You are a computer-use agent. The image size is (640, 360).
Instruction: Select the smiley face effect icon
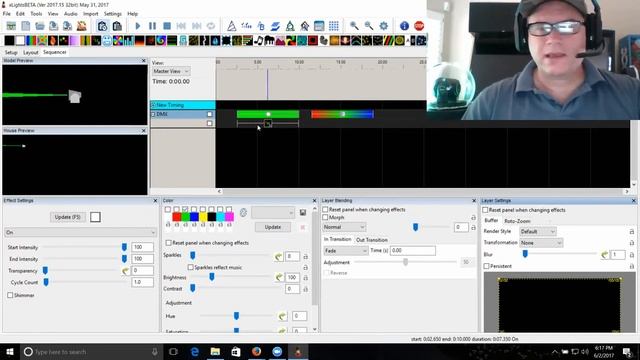107,40
